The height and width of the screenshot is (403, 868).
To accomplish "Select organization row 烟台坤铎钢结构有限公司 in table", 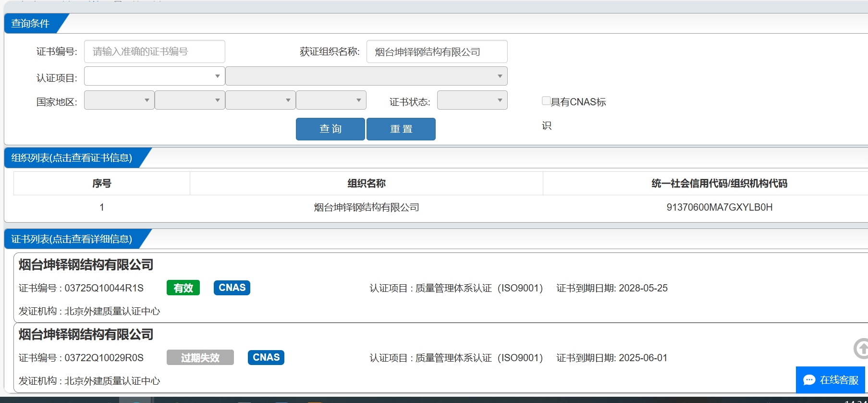I will coord(367,207).
